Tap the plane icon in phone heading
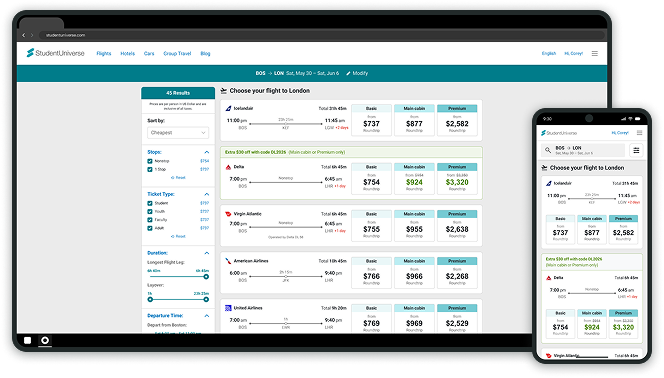The width and height of the screenshot is (664, 378). 544,168
